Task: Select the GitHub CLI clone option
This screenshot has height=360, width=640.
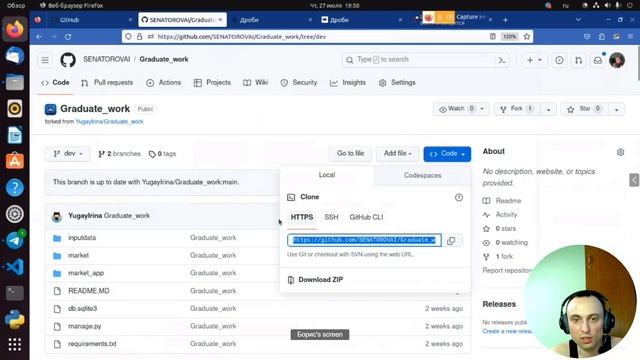Action: [366, 217]
